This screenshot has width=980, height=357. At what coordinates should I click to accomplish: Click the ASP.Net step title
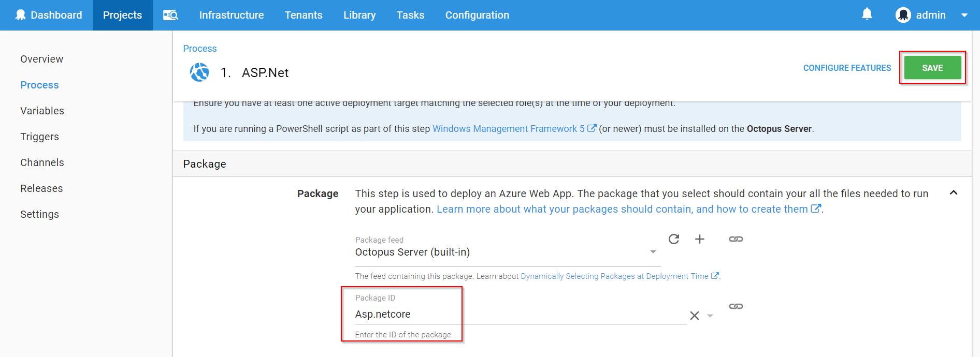(x=265, y=72)
